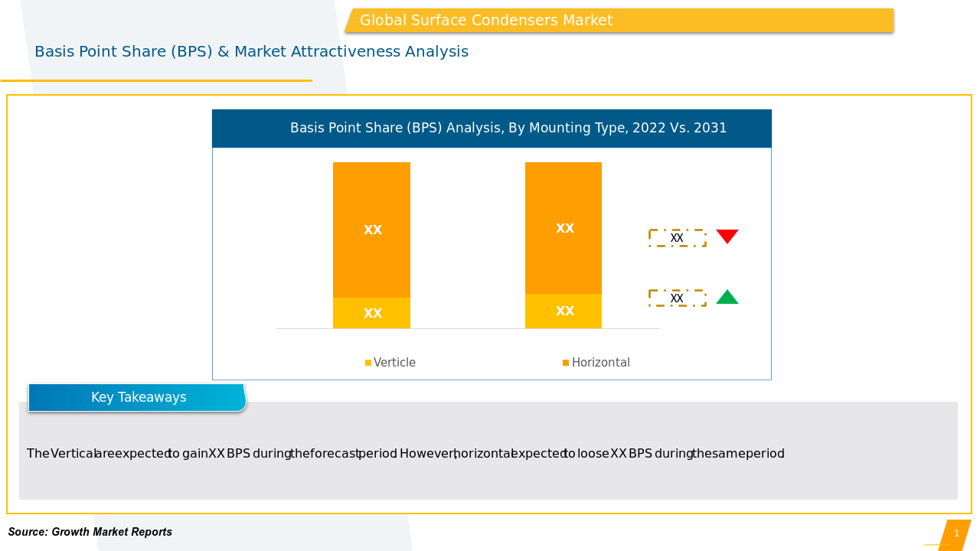Select the BPS Analysis chart title bar
This screenshot has height=551, width=980.
pos(492,129)
